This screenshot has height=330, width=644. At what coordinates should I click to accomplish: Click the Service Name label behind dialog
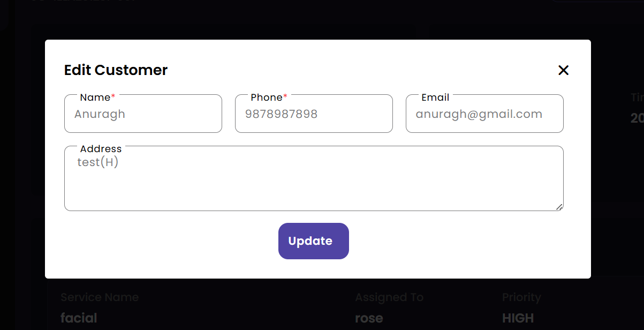click(100, 297)
